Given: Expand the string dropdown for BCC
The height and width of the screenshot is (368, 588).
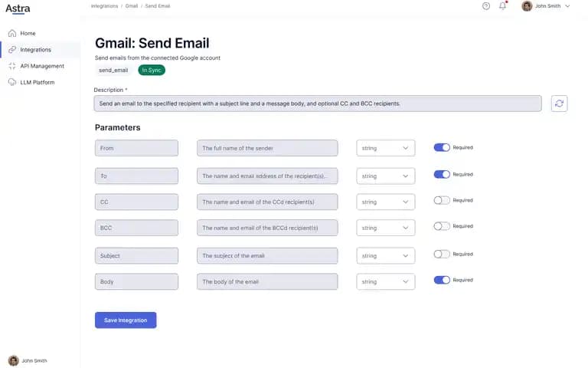Looking at the screenshot, I should pos(386,228).
